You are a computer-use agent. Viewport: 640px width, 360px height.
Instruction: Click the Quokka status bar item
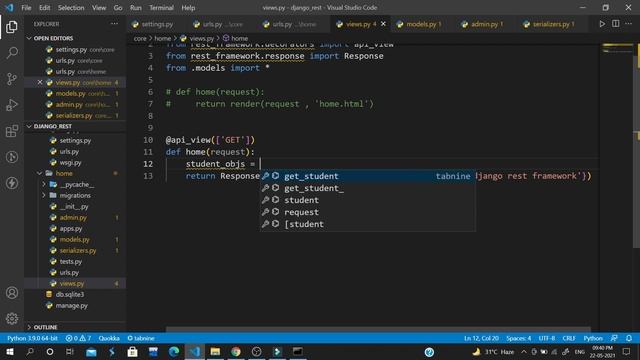109,338
